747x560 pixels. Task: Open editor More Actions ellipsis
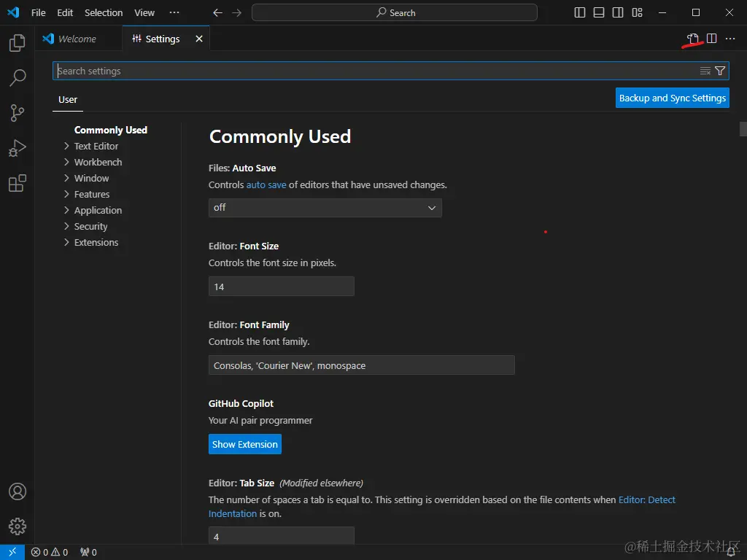point(730,39)
